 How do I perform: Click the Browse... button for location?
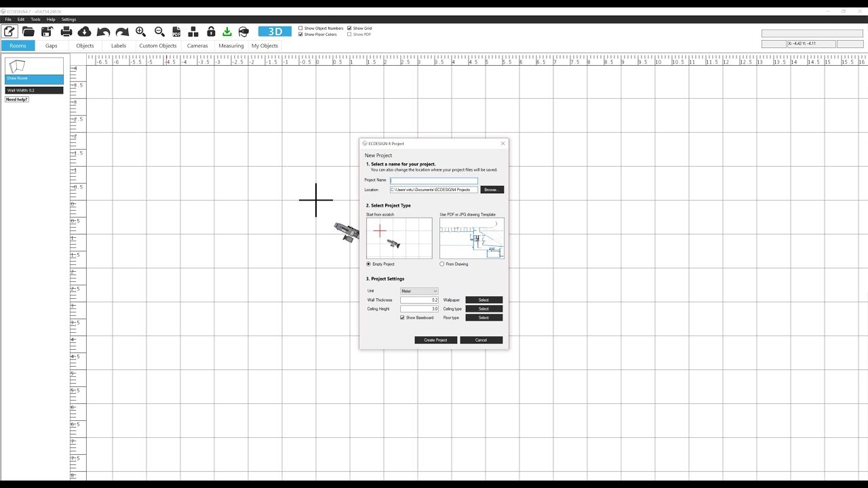pyautogui.click(x=492, y=190)
